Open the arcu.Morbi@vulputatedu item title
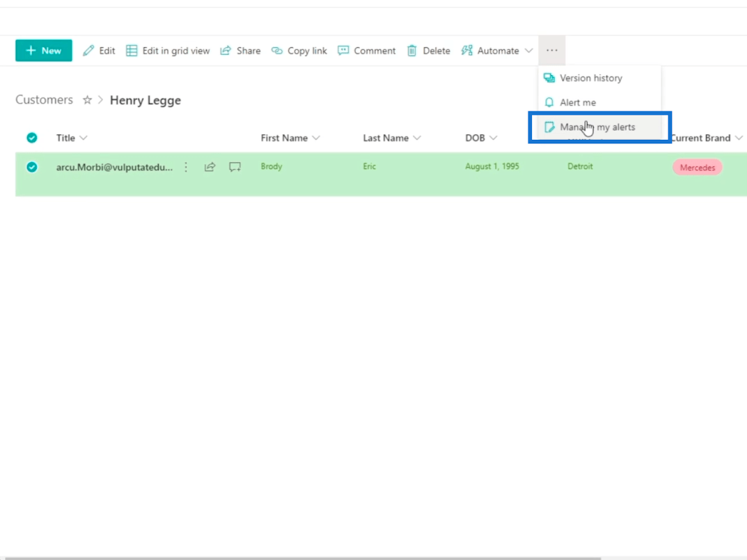 114,167
